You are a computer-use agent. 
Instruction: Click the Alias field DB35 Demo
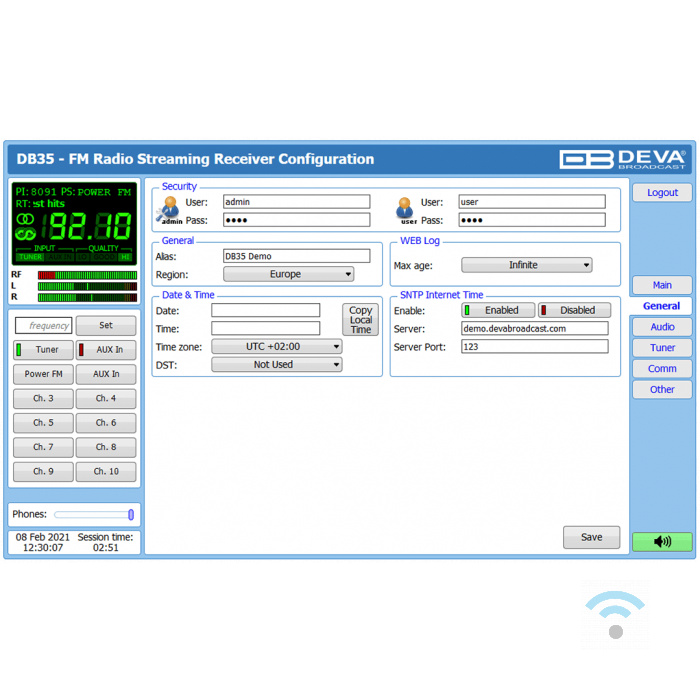[x=296, y=256]
